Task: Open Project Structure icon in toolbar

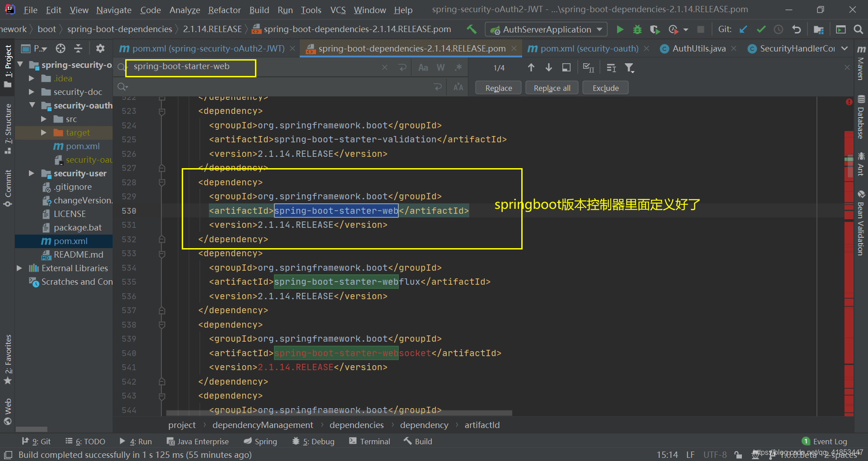Action: [818, 29]
